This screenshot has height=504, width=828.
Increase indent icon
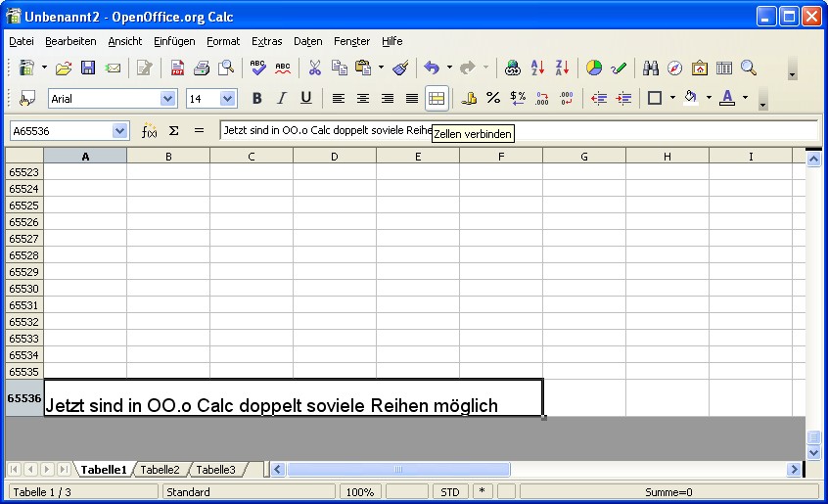623,99
